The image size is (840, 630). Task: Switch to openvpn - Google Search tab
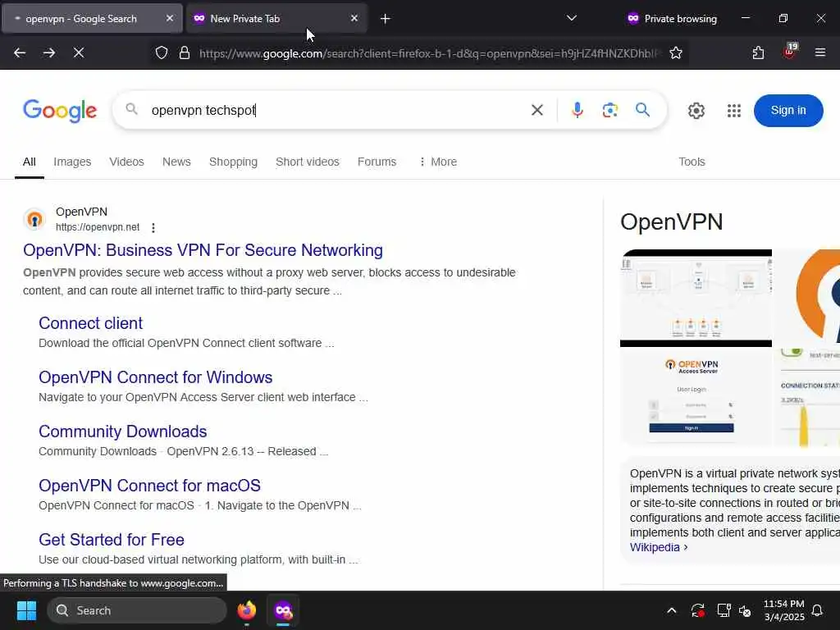pos(92,19)
